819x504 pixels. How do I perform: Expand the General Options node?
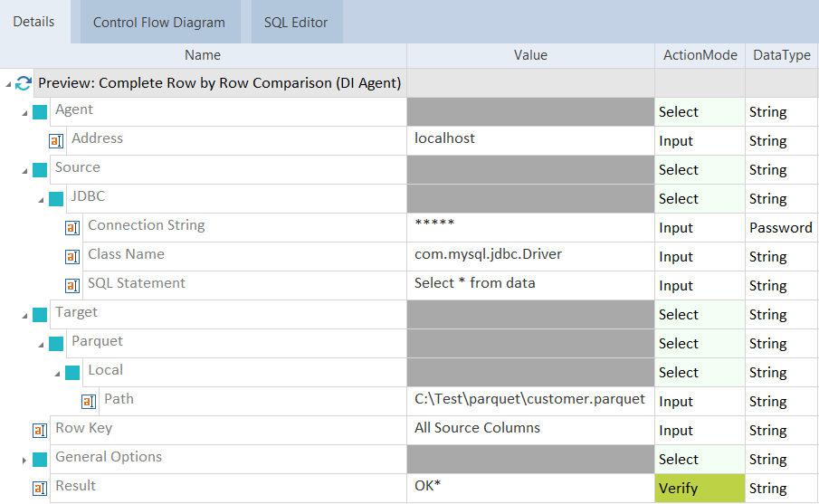coord(25,460)
